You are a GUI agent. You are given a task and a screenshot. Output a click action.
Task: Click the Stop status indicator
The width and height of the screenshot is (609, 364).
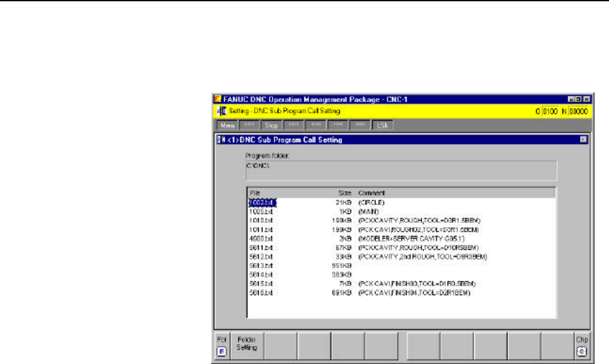click(271, 126)
